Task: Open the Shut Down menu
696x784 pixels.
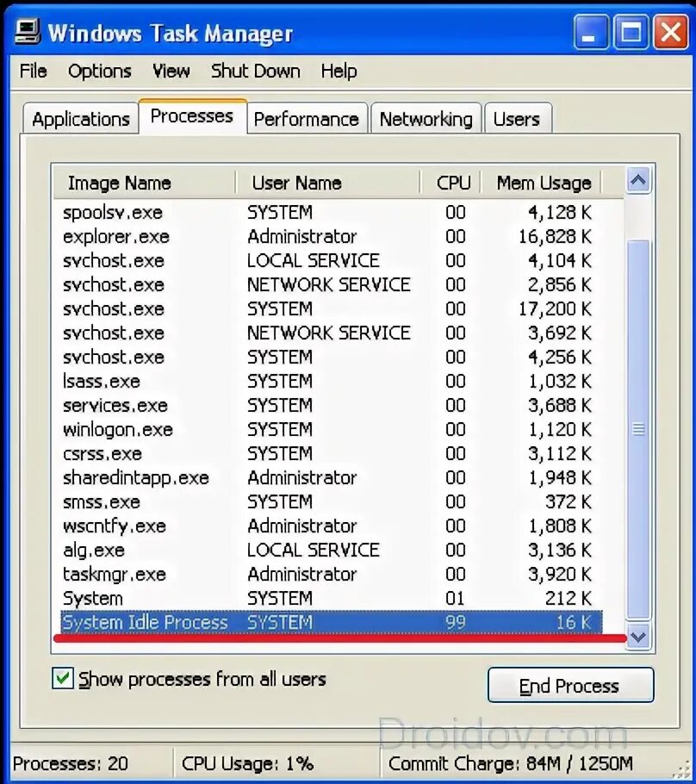Action: [255, 71]
